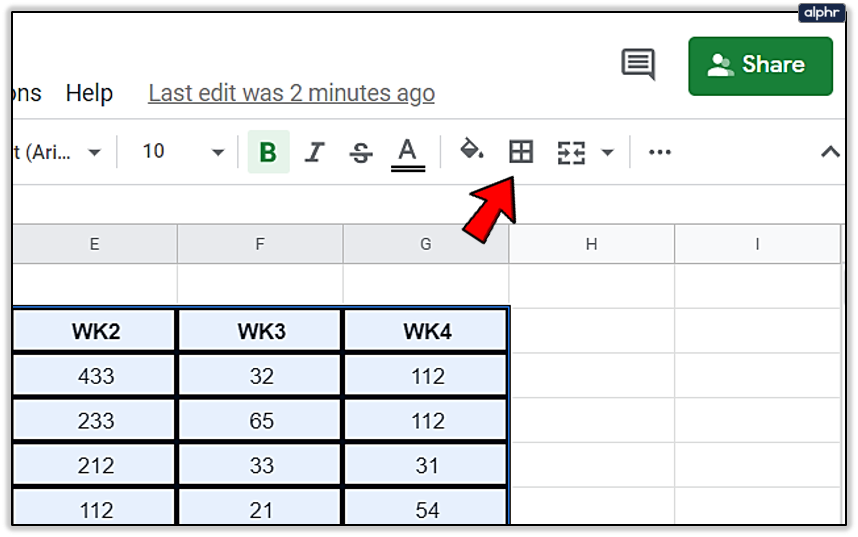Open 'Last edit was 2 minutes ago' link
The width and height of the screenshot is (858, 537).
pyautogui.click(x=291, y=94)
